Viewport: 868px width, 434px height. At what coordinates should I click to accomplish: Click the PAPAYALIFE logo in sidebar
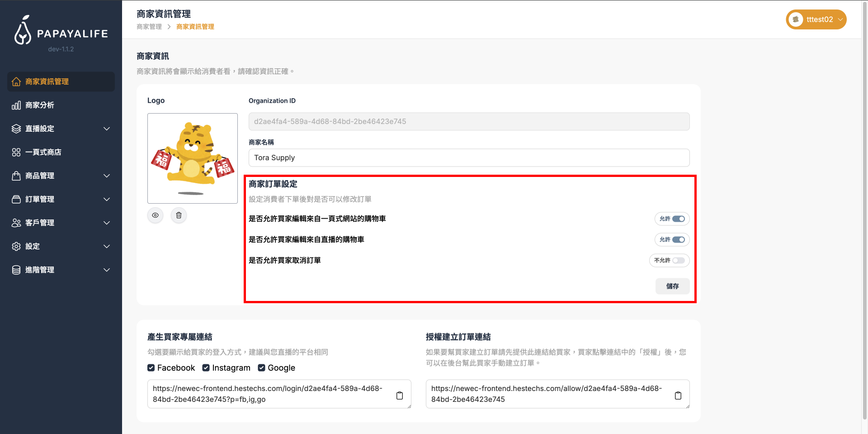[x=61, y=31]
